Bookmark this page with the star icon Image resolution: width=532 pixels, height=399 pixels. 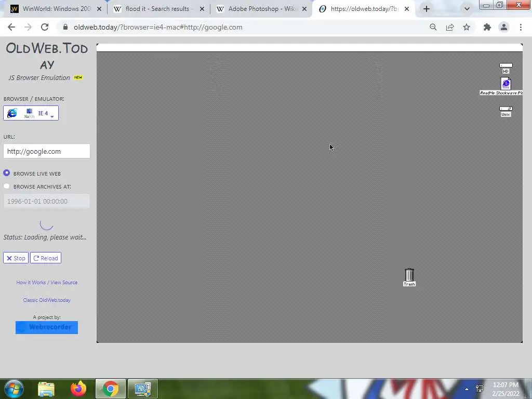tap(467, 27)
